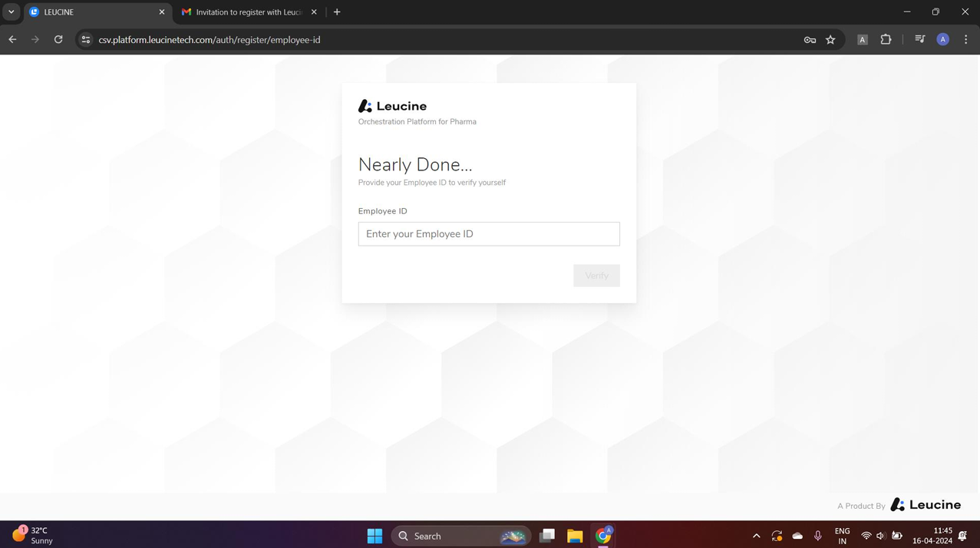Click the address bar URL
980x548 pixels.
click(210, 40)
